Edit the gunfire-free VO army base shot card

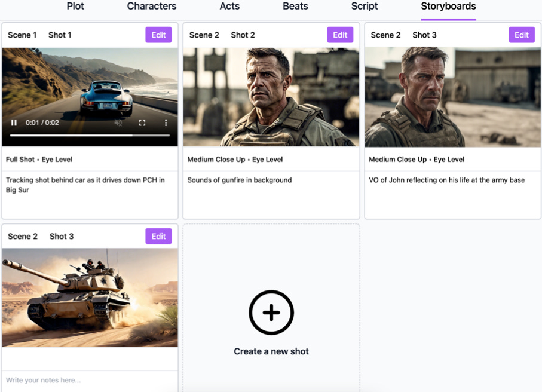coord(522,35)
